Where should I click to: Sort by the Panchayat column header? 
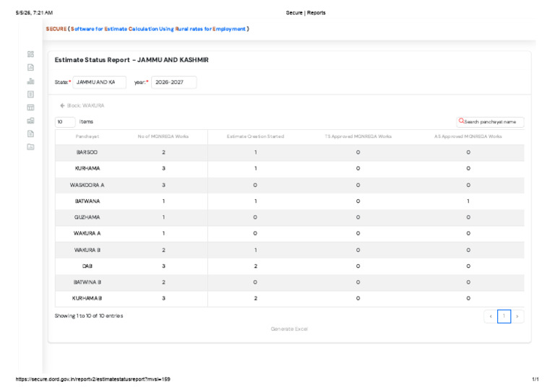click(x=87, y=136)
